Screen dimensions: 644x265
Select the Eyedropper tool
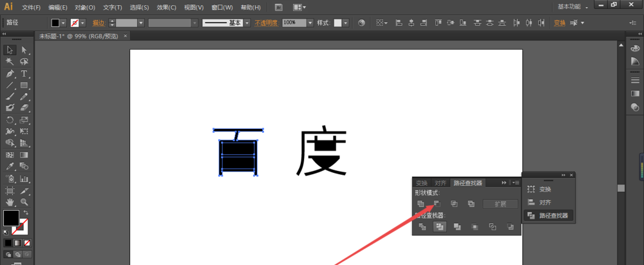click(x=10, y=166)
